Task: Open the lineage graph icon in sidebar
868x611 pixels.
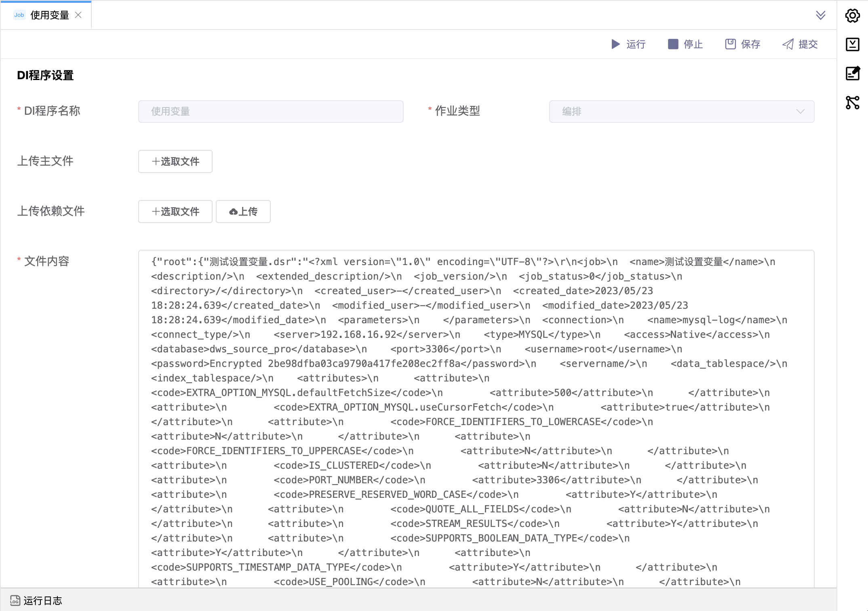Action: click(x=852, y=102)
